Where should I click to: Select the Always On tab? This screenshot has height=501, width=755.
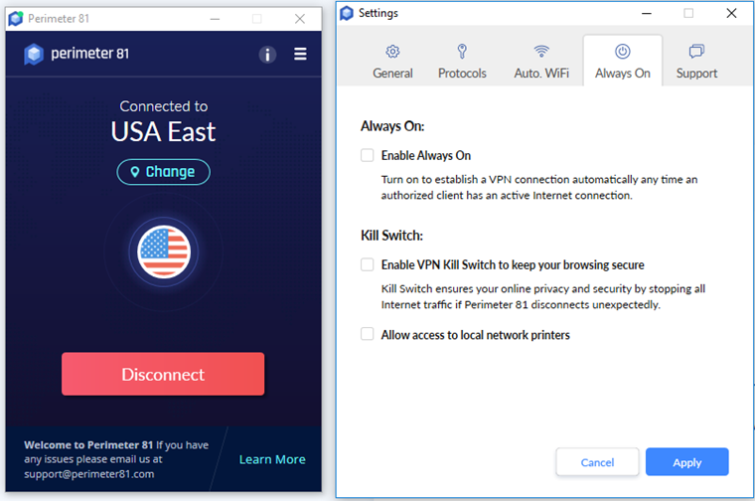[623, 62]
